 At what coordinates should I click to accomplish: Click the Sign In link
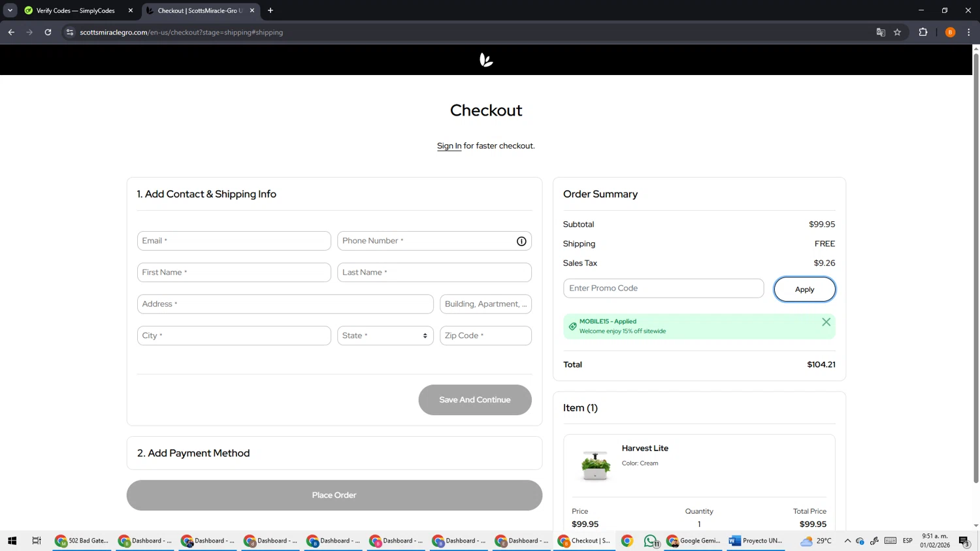[x=449, y=146]
